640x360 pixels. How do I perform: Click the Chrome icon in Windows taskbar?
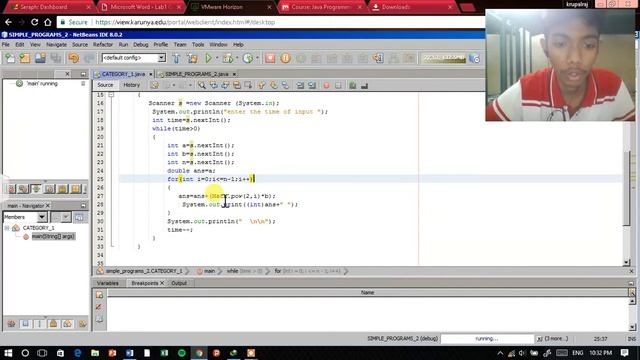click(x=199, y=353)
